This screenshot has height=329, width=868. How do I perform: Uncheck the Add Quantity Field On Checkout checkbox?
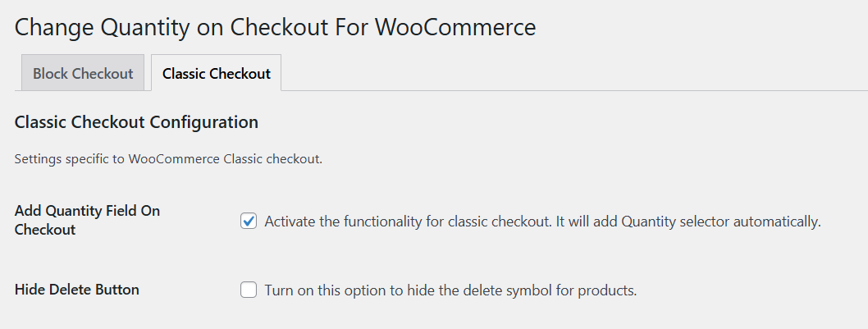click(249, 222)
